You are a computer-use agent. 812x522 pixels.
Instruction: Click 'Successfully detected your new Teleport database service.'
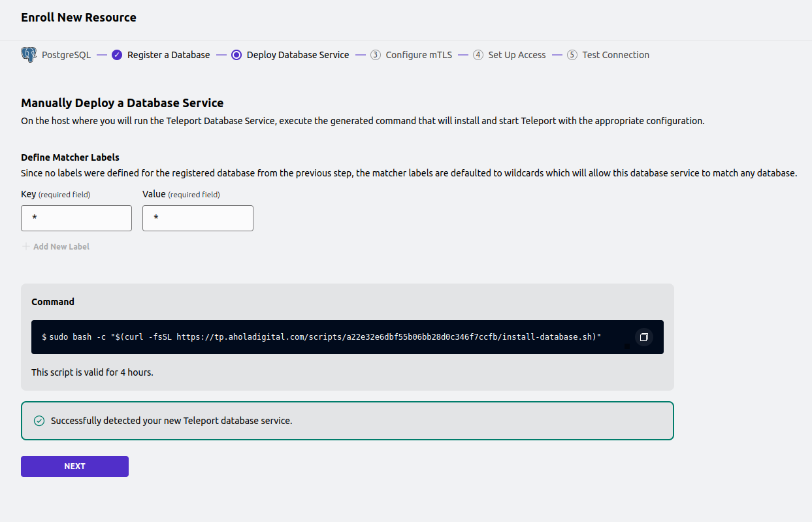172,421
